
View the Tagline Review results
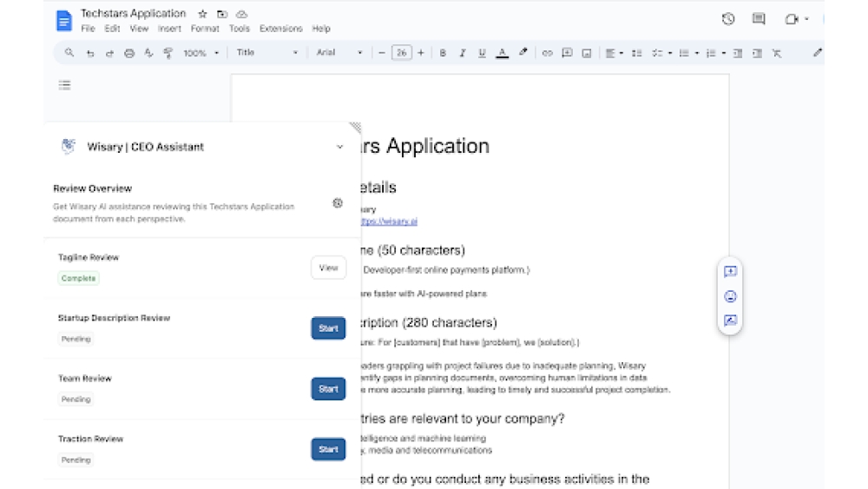point(328,268)
